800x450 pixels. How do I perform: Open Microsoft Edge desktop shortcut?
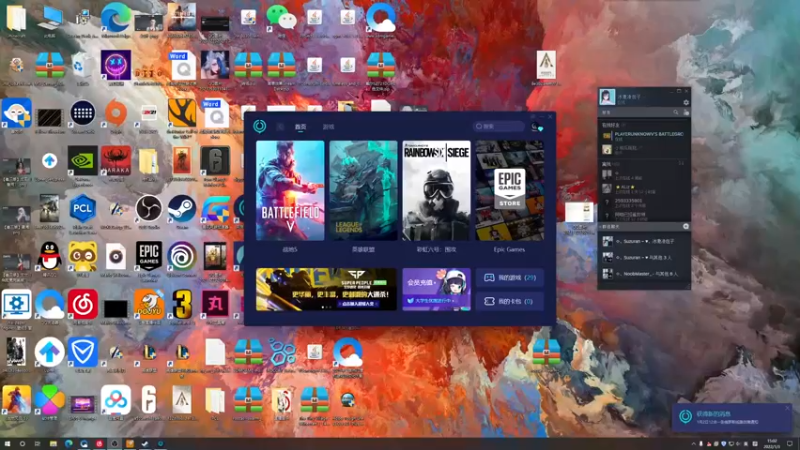(x=116, y=20)
